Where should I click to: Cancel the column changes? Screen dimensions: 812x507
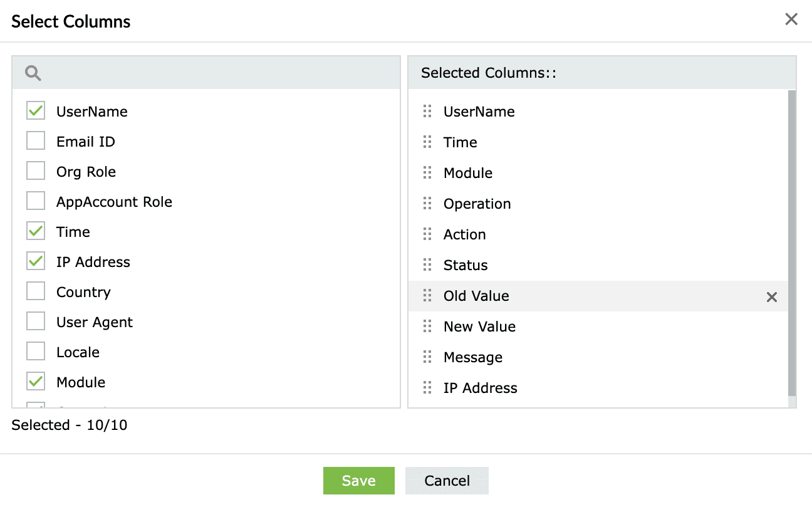pos(447,481)
